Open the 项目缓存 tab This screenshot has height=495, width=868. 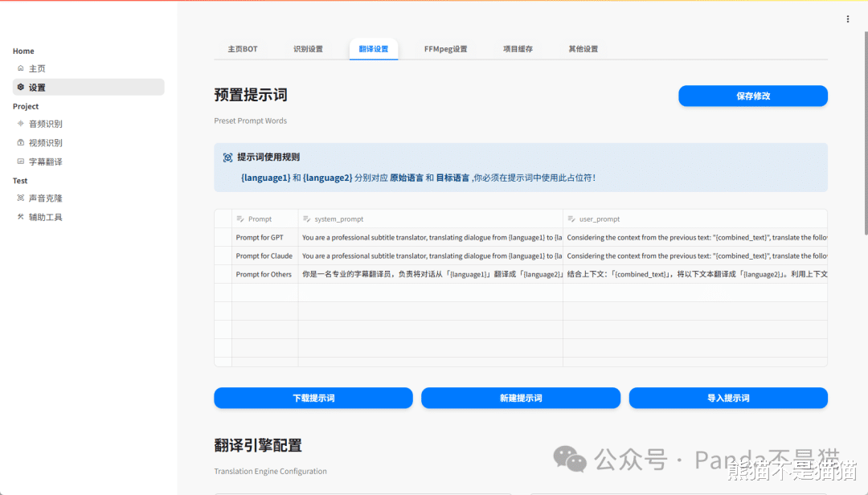[x=518, y=49]
